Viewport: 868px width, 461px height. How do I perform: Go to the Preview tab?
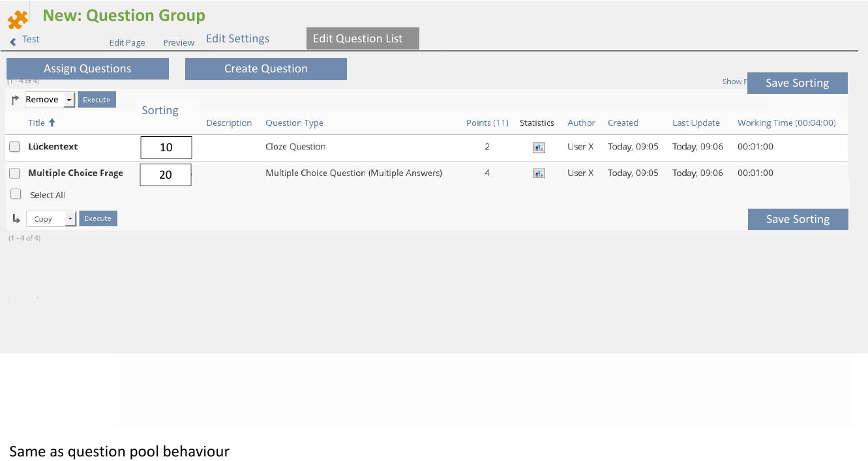(x=179, y=42)
